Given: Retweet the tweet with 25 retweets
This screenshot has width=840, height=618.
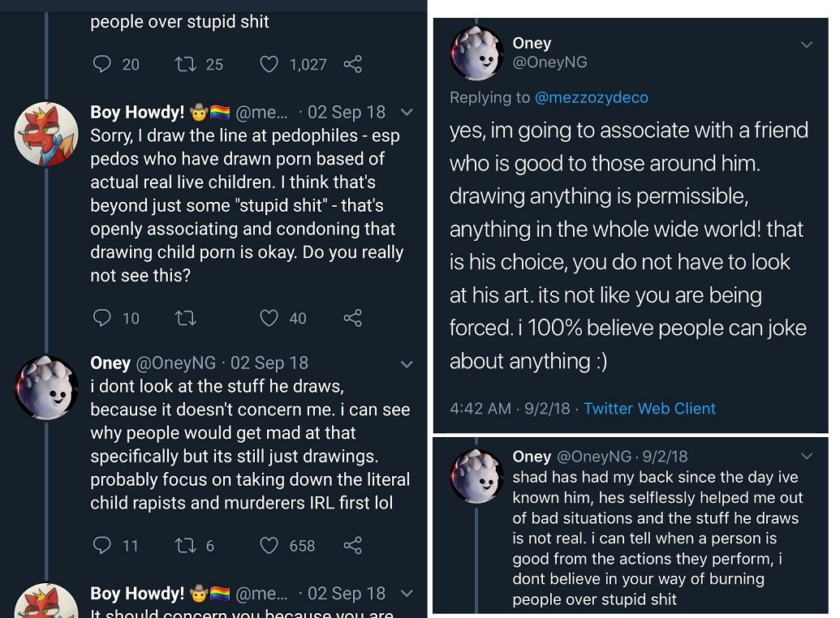Looking at the screenshot, I should [x=184, y=64].
